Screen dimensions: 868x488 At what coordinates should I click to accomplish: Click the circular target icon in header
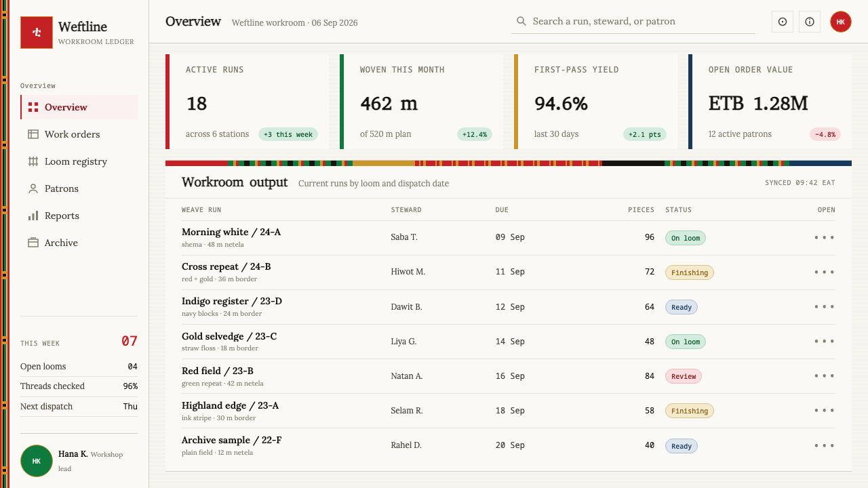pos(783,22)
